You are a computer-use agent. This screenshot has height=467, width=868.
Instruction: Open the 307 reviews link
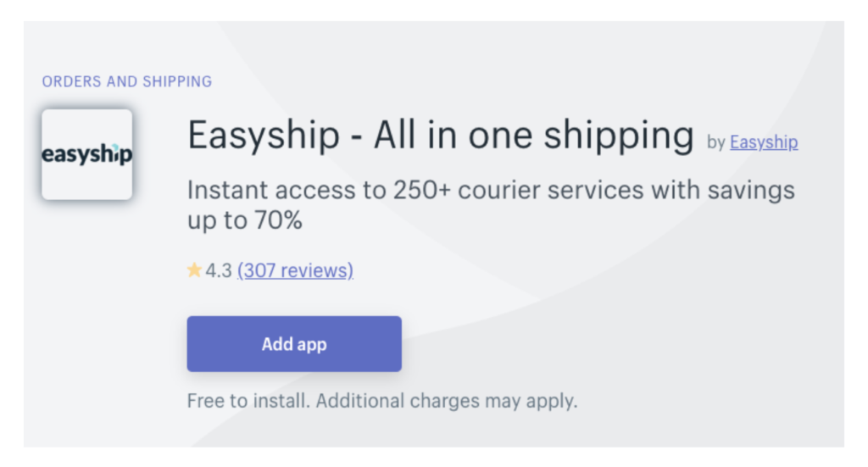pyautogui.click(x=295, y=270)
